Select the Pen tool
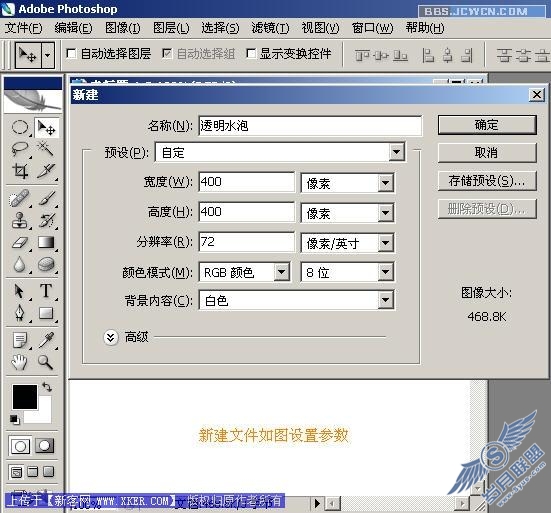This screenshot has width=551, height=513. (x=20, y=313)
